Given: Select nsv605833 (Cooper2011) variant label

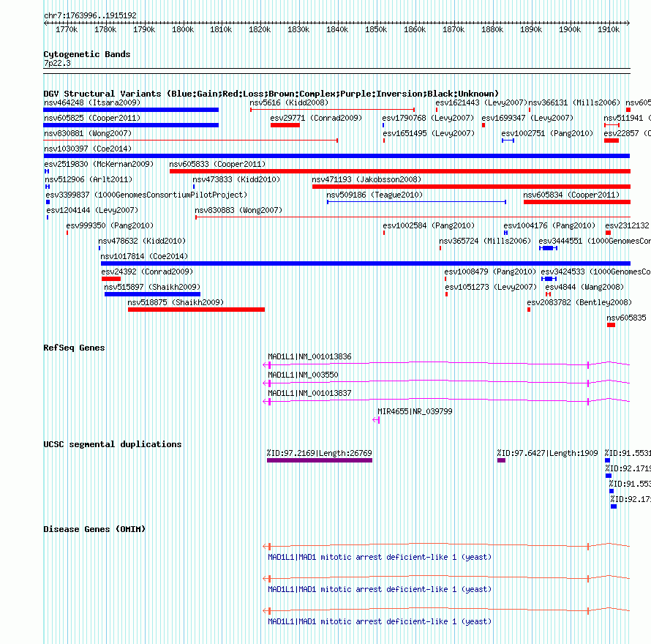Looking at the screenshot, I should [x=217, y=164].
